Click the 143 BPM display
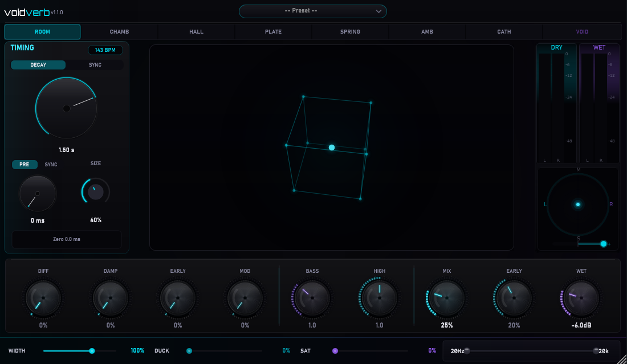 [105, 50]
